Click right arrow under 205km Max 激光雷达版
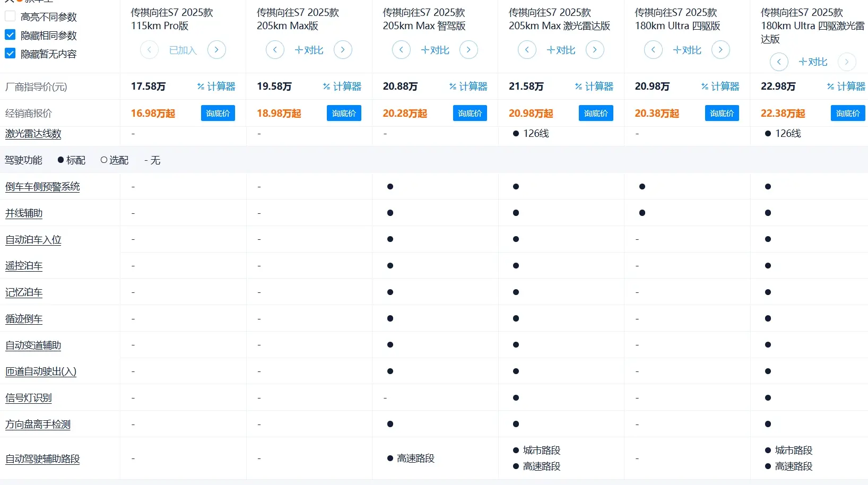This screenshot has height=485, width=868. click(595, 50)
